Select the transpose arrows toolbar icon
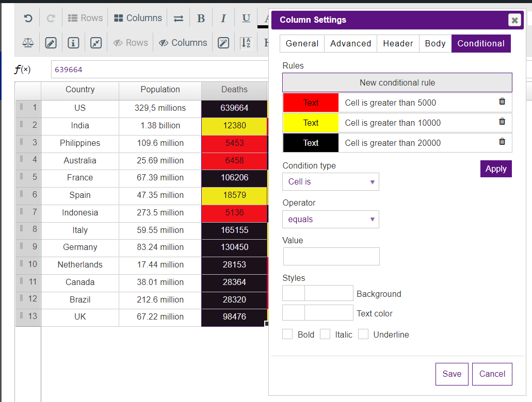 178,18
